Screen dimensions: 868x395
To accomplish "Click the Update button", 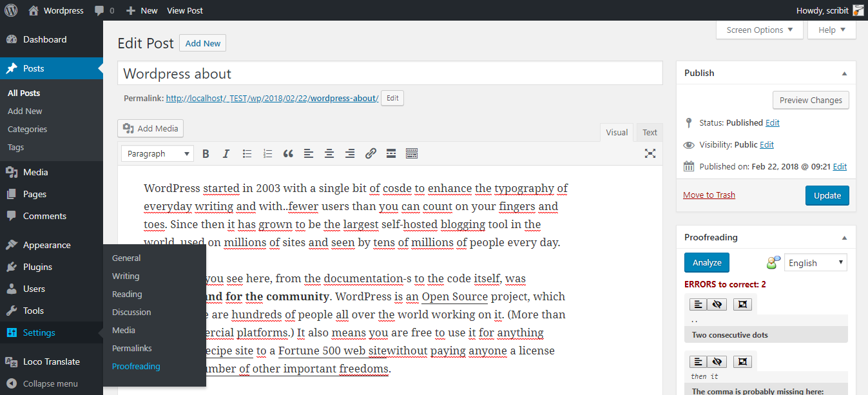I will pyautogui.click(x=827, y=195).
